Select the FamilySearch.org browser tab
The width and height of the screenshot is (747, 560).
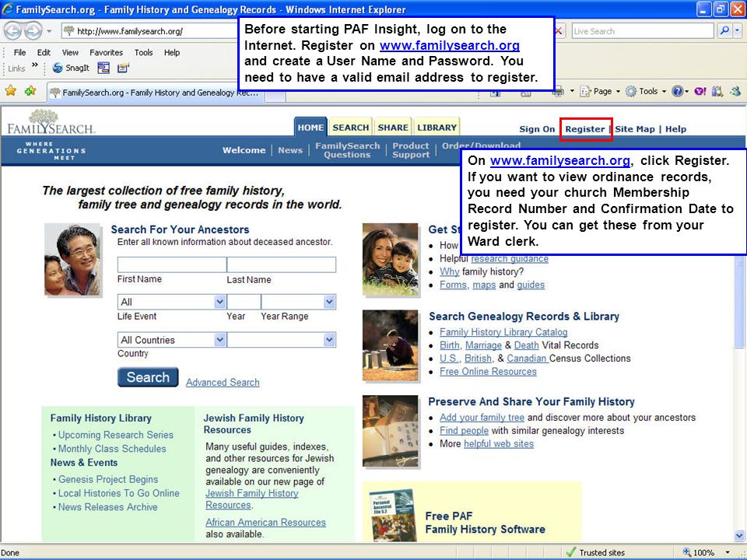154,93
